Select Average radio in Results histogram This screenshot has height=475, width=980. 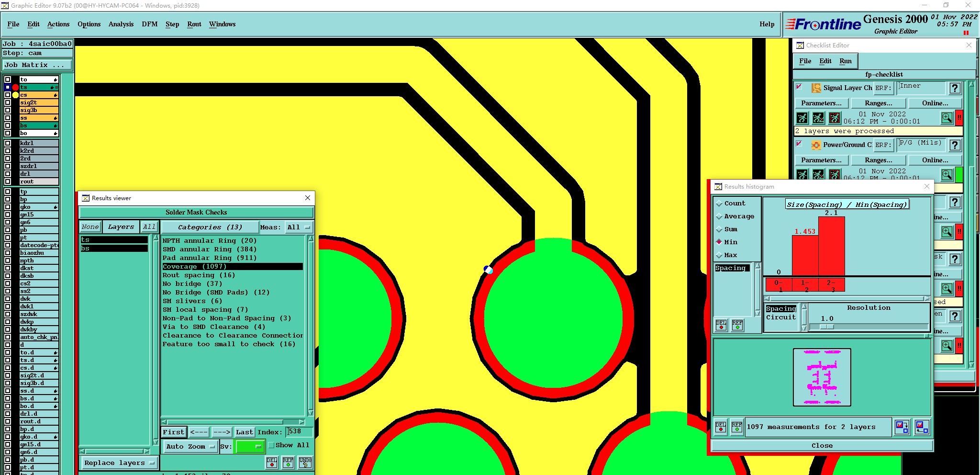pos(719,216)
